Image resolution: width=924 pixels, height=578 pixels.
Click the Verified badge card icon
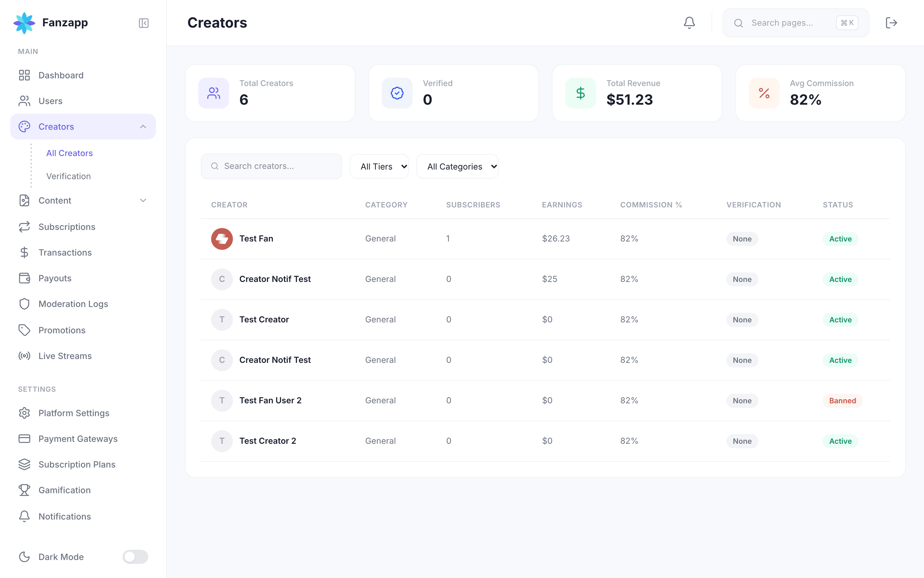point(397,93)
